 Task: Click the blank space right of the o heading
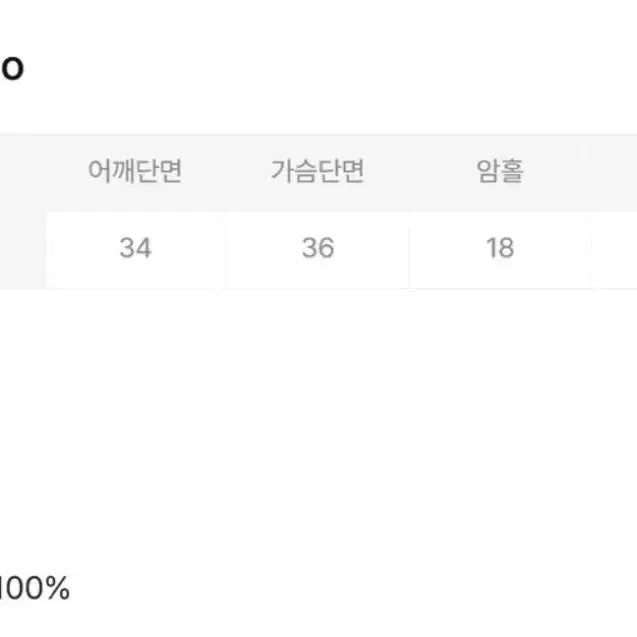(x=300, y=68)
